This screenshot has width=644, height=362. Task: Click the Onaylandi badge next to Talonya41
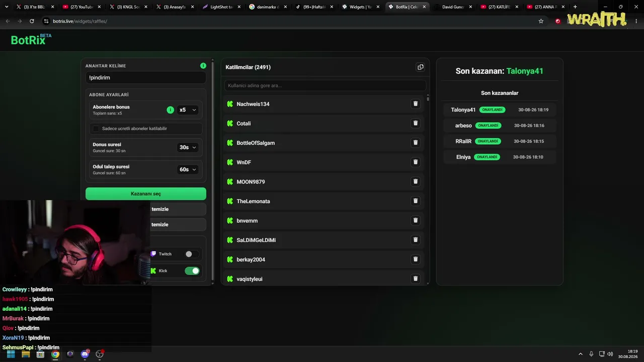point(492,110)
